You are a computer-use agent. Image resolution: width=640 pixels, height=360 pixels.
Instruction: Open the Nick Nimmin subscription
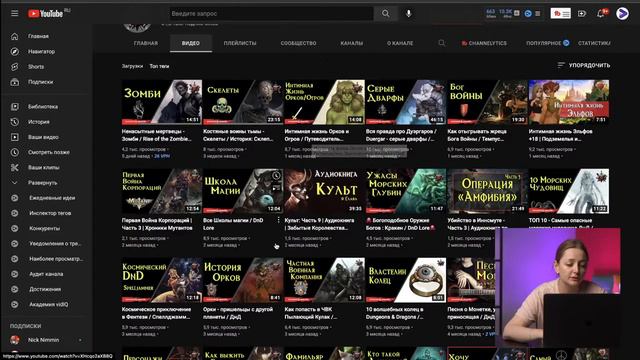tap(43, 340)
